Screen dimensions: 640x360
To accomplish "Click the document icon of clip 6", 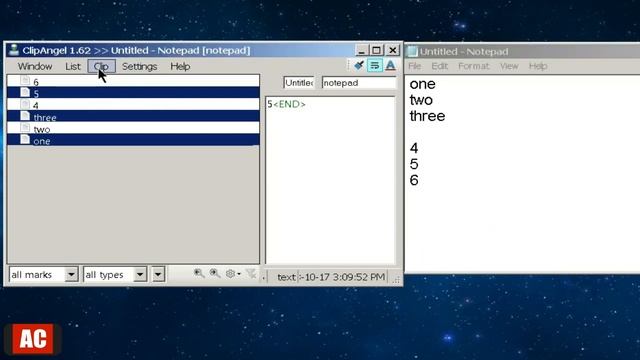I will pyautogui.click(x=25, y=80).
